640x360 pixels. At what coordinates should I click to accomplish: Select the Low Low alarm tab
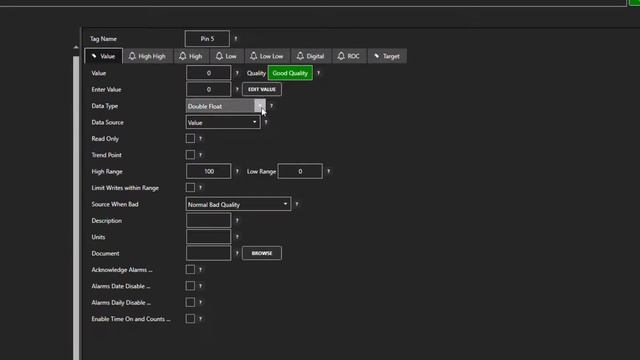point(267,56)
